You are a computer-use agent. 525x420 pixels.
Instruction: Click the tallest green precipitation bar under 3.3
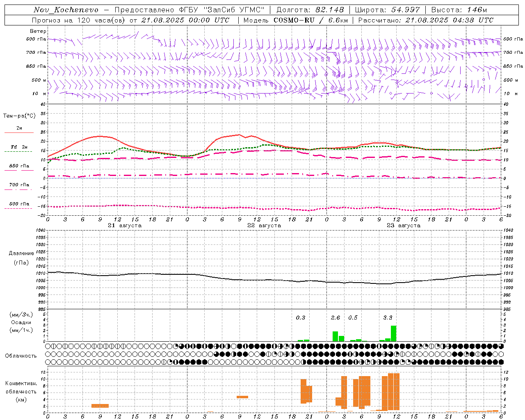[x=394, y=333]
